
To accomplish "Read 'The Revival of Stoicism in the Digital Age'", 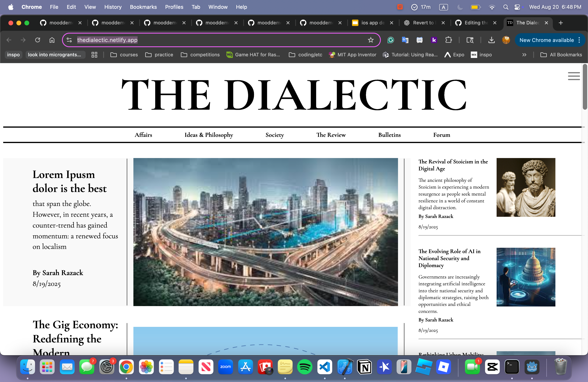I will point(453,165).
